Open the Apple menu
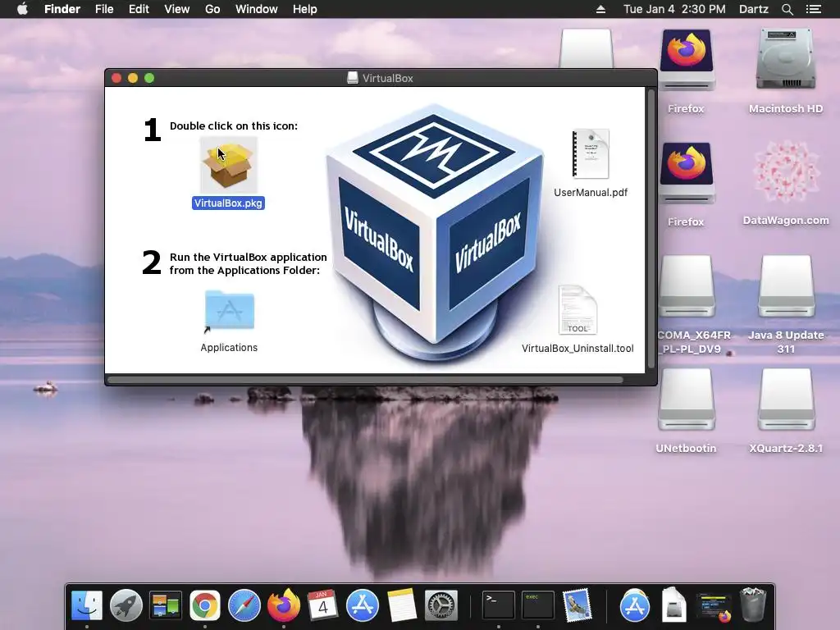The width and height of the screenshot is (840, 630). coord(22,9)
